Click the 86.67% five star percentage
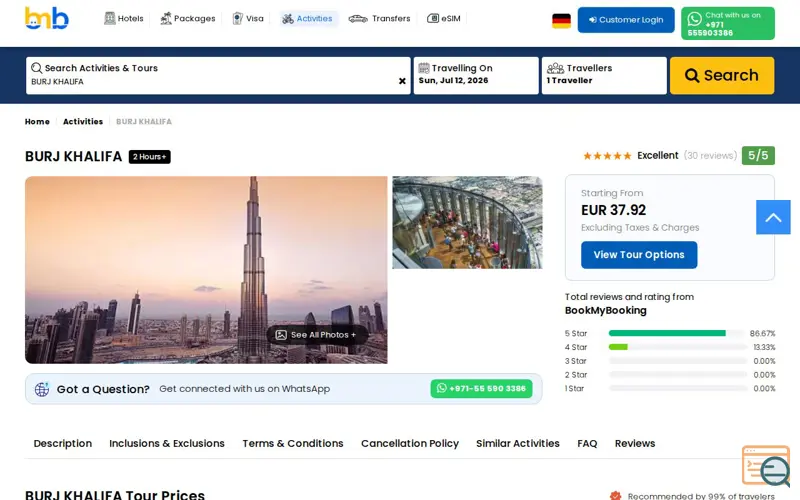This screenshot has width=800, height=500. pyautogui.click(x=762, y=333)
